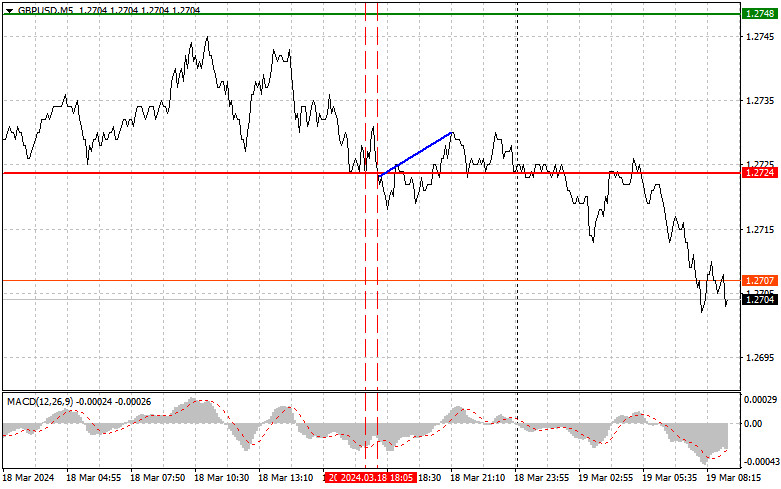Click the 0.00029 MACD scale value

coord(760,400)
